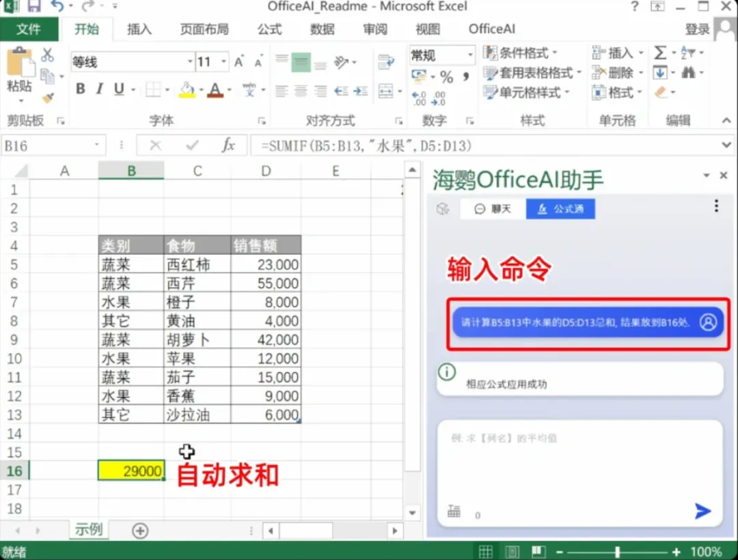Open the number format dropdown
This screenshot has width=738, height=560.
[x=469, y=55]
